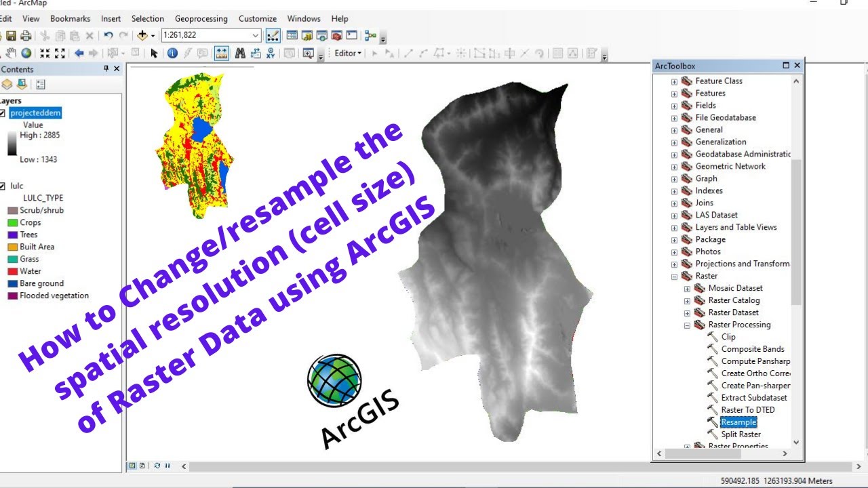Toggle the projecteddem layer checkbox
This screenshot has height=488, width=868.
point(2,113)
